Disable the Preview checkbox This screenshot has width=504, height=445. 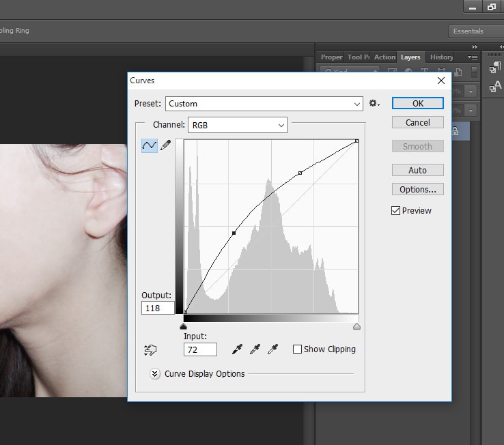[396, 211]
